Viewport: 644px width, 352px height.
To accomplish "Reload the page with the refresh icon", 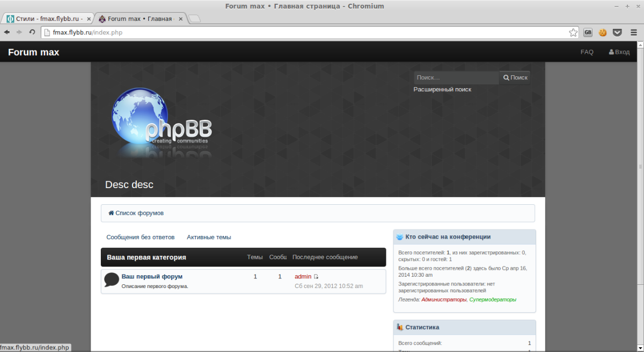I will (32, 32).
